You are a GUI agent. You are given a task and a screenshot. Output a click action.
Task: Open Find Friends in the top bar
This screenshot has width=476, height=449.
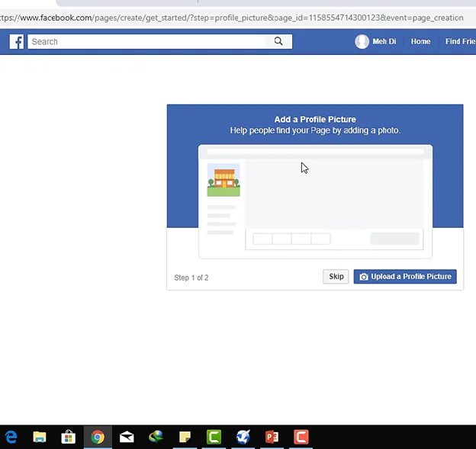[x=460, y=42]
